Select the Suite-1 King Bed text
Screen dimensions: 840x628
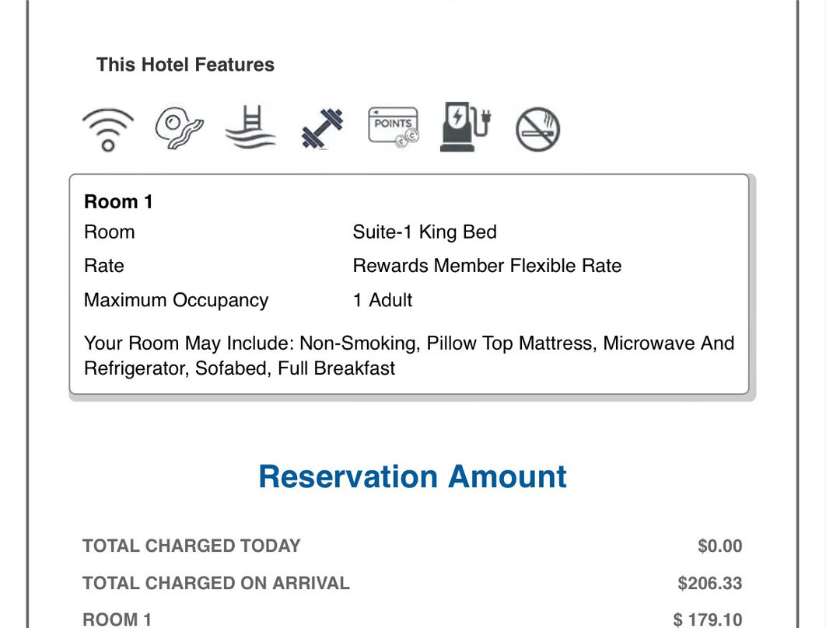click(425, 232)
